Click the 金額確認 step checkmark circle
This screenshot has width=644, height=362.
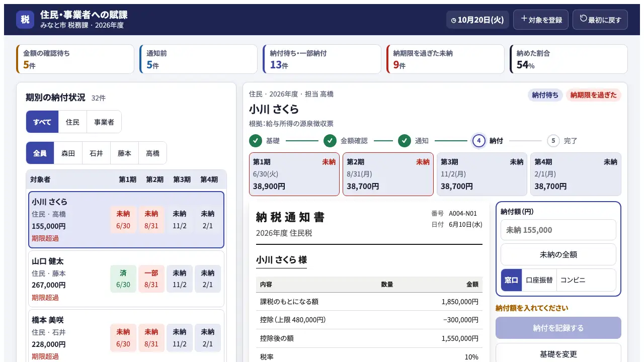coord(330,141)
